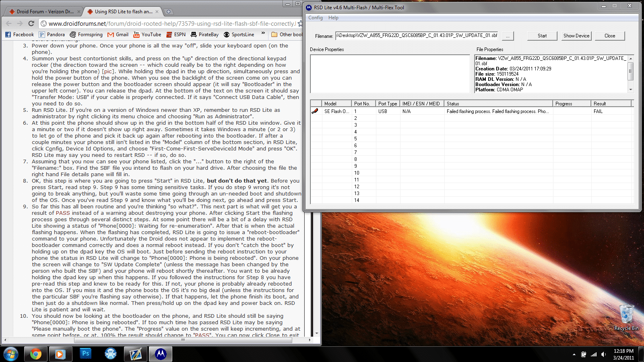This screenshot has width=644, height=362.
Task: Open Recycle Bin on the desktop
Action: pyautogui.click(x=626, y=318)
